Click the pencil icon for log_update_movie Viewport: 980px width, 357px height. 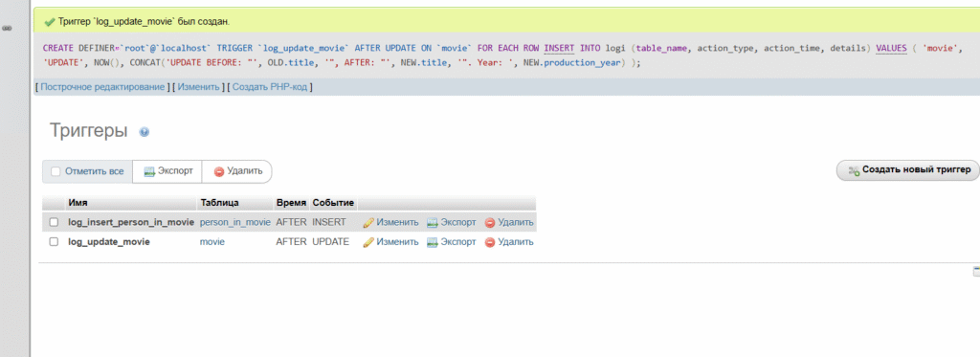[368, 242]
